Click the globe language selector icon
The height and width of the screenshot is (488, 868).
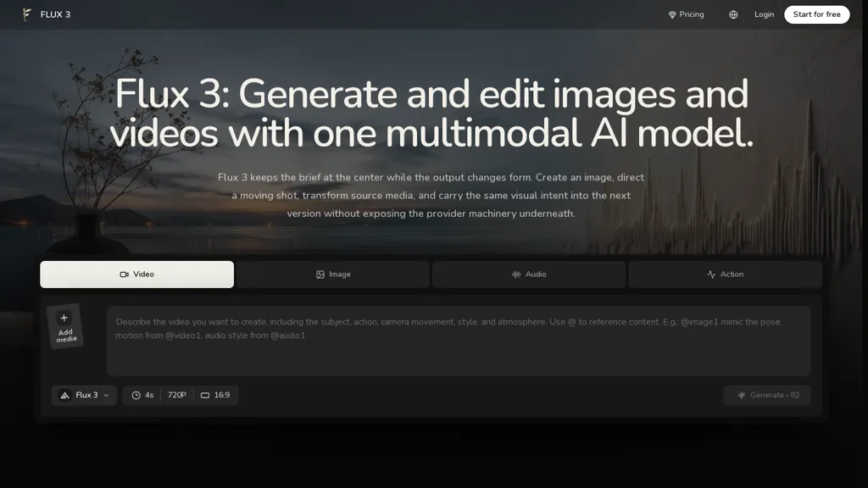tap(733, 15)
